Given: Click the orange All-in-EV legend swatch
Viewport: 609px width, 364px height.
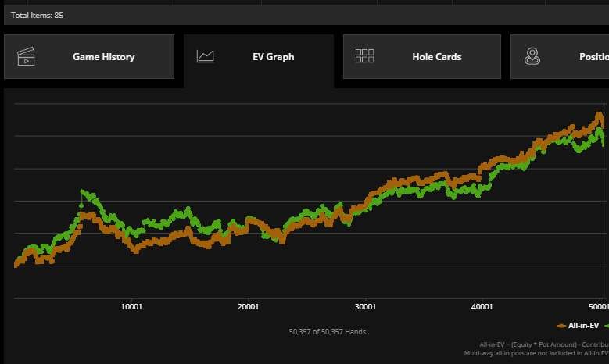Looking at the screenshot, I should click(561, 325).
